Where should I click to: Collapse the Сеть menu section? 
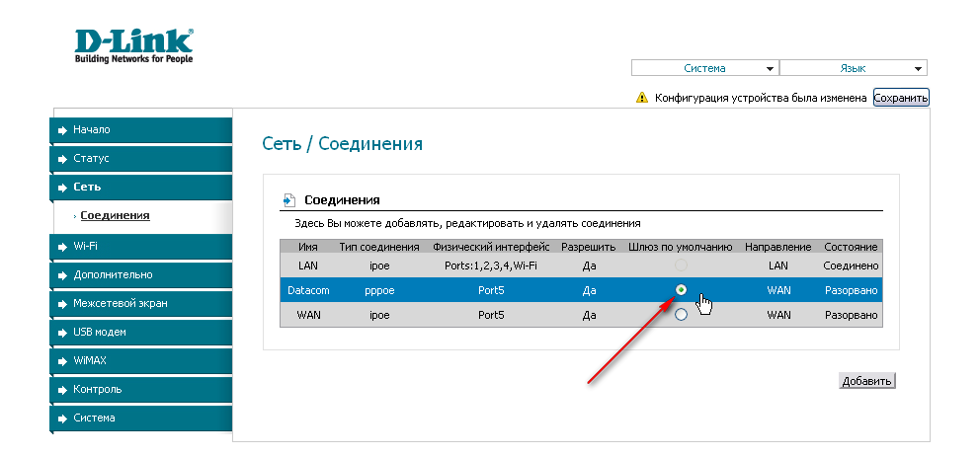click(x=140, y=188)
